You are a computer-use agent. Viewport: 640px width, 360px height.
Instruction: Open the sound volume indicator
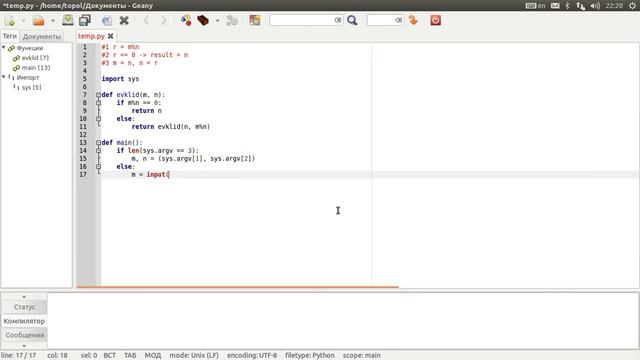(x=595, y=6)
